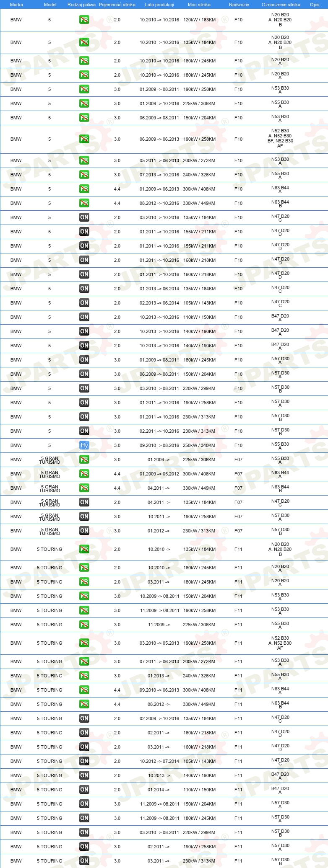Click the petrol icon in the 5 Touring 300kW / 408KM row
The height and width of the screenshot is (868, 328).
coord(84,690)
